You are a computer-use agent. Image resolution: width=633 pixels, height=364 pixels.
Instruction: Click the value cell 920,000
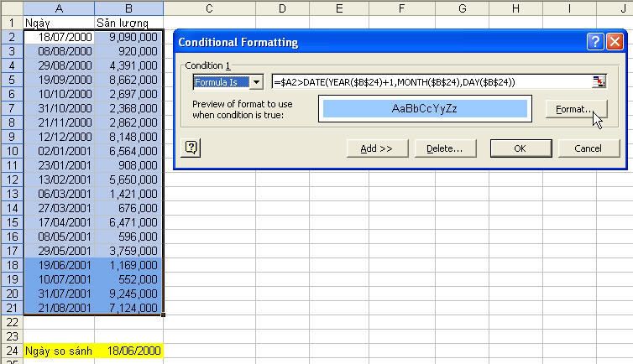(x=128, y=51)
